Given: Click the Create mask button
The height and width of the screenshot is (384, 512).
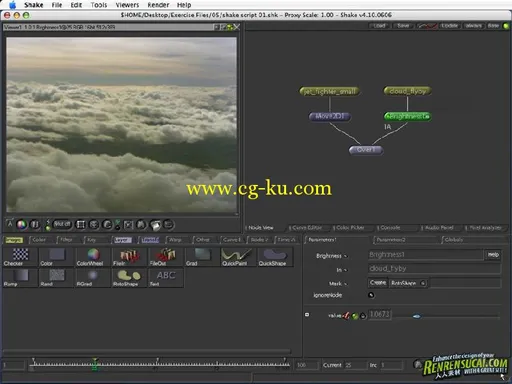Looking at the screenshot, I should coord(378,283).
